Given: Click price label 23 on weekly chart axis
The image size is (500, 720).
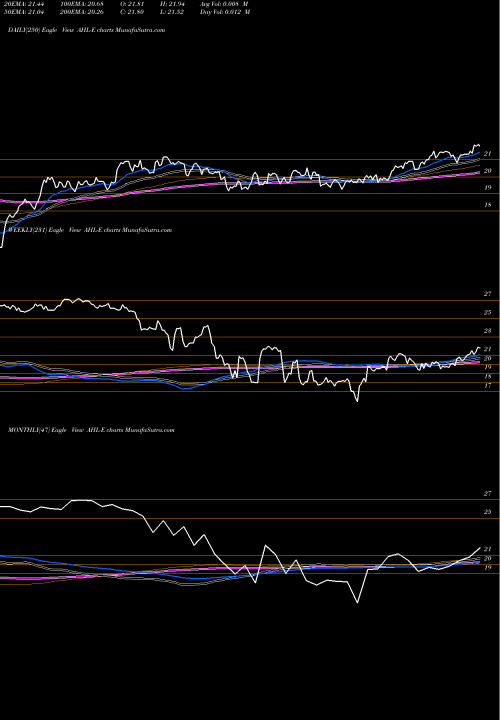Looking at the screenshot, I should [488, 331].
